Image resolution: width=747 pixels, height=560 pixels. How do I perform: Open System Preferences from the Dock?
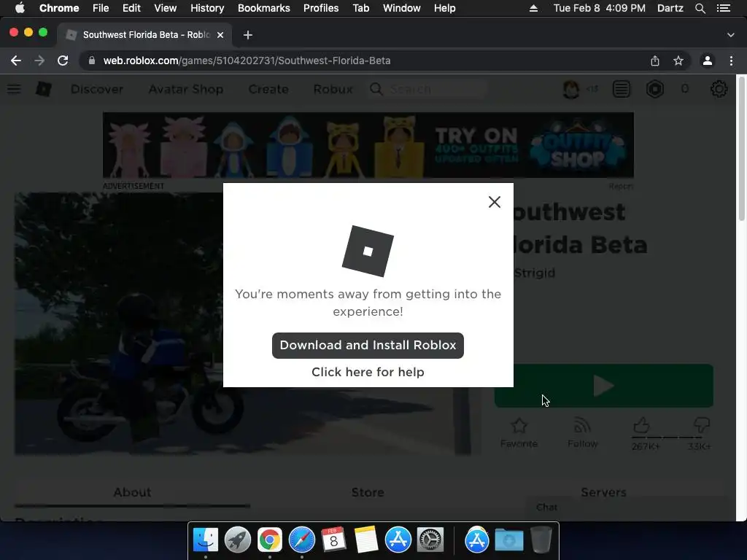point(430,540)
